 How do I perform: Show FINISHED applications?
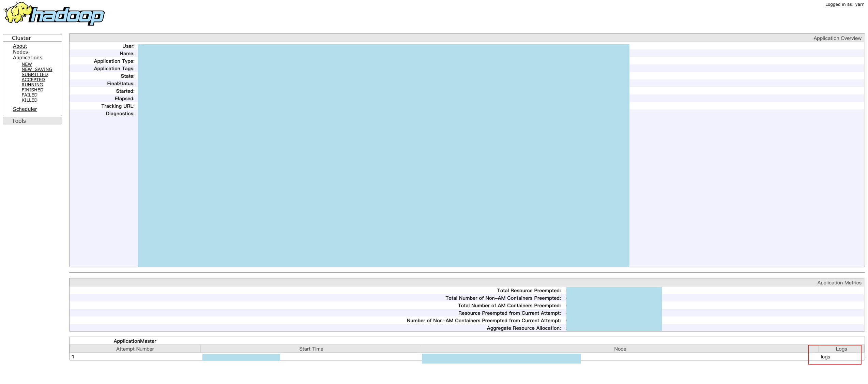(x=32, y=90)
